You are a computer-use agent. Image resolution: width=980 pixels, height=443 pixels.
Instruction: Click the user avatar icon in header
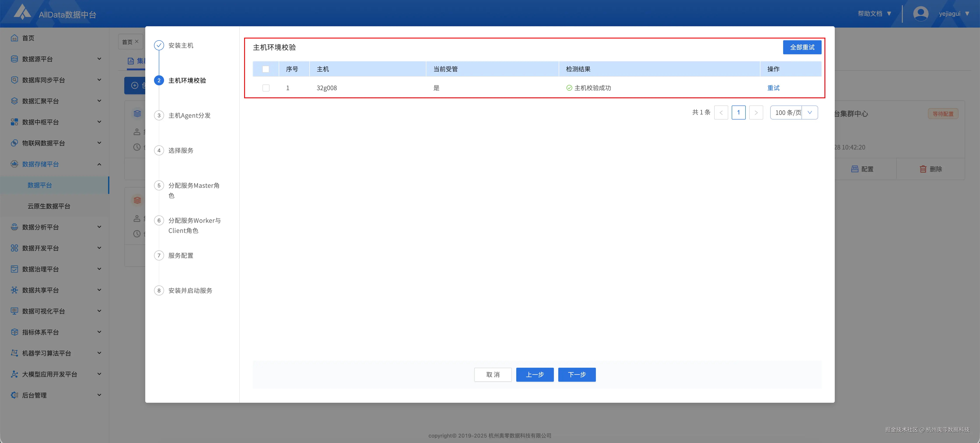[920, 14]
